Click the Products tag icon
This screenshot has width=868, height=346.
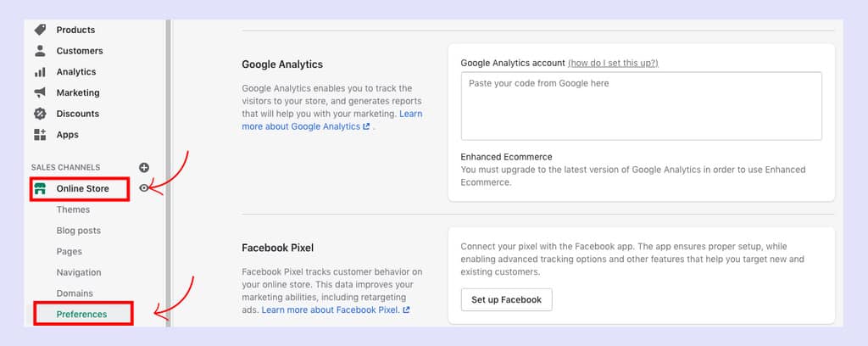coord(40,30)
